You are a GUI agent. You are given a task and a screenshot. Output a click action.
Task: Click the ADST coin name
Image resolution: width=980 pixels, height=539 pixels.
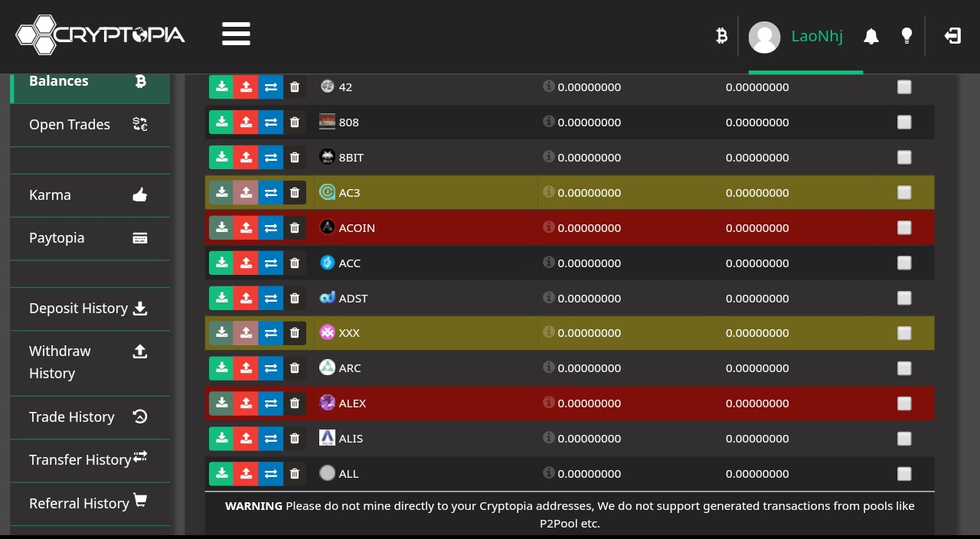point(353,299)
